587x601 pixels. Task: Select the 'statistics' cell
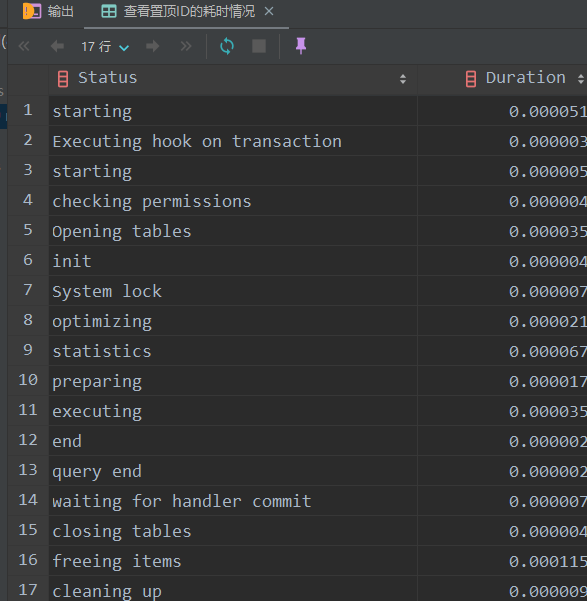(x=233, y=351)
